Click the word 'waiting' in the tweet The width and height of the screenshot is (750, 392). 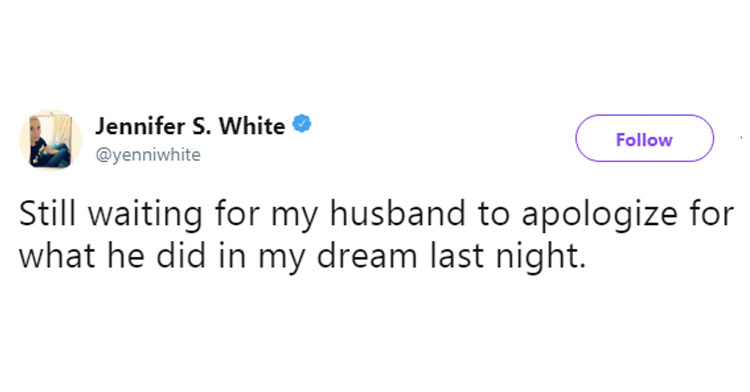[x=145, y=216]
